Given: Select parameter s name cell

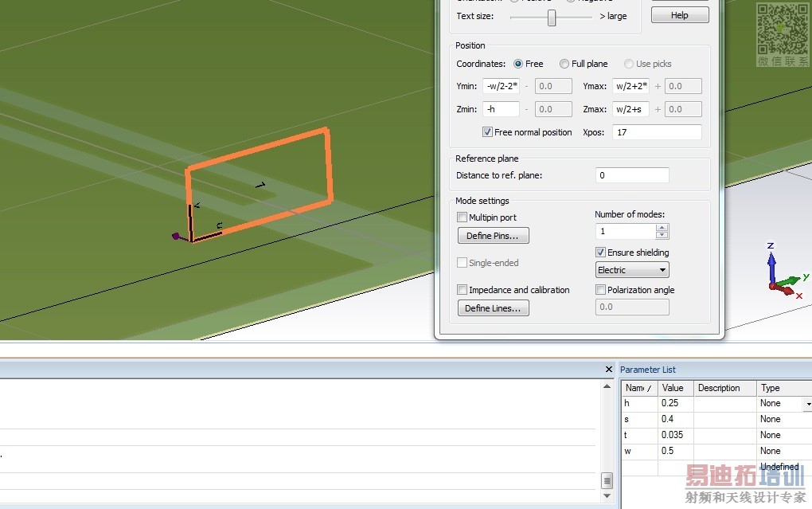Looking at the screenshot, I should tap(639, 419).
